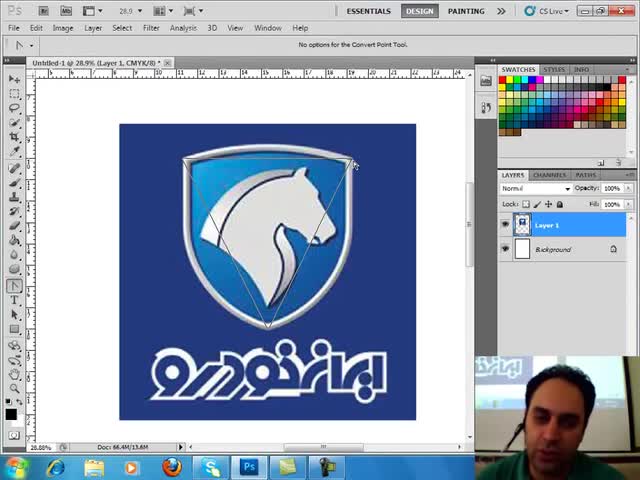Select the Clone Stamp tool
Viewport: 640px width, 480px height.
pos(14,197)
